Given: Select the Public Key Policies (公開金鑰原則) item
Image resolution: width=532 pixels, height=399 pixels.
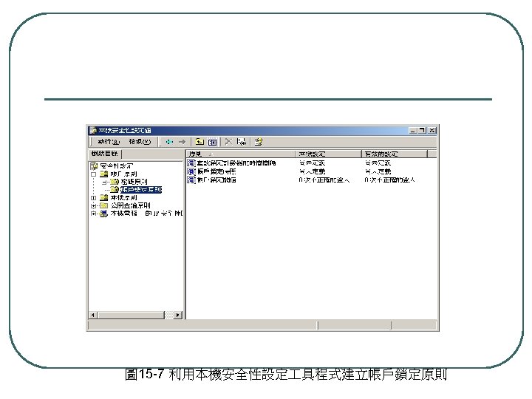Looking at the screenshot, I should click(x=130, y=205).
